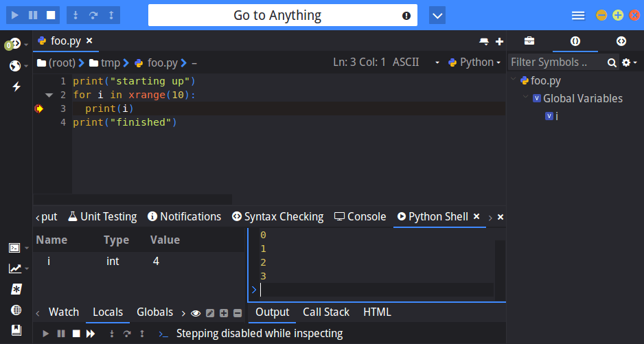Select the variable row i int 4
644x344 pixels.
point(139,262)
